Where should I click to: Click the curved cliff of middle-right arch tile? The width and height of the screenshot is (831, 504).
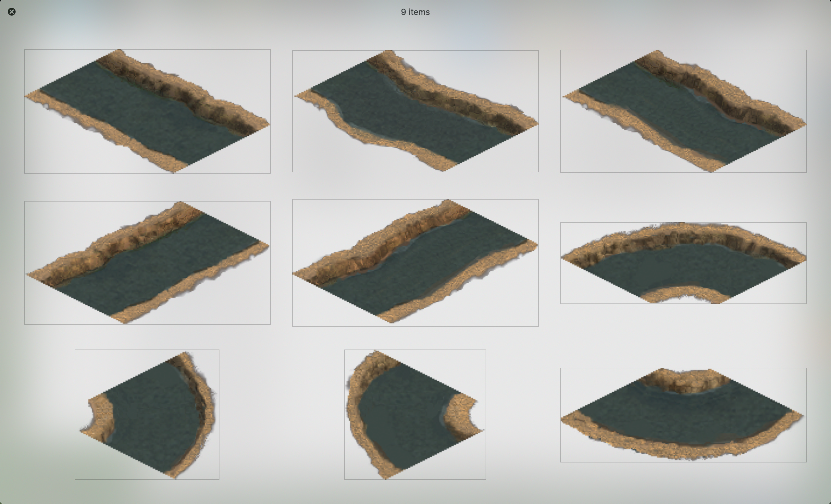(x=683, y=238)
